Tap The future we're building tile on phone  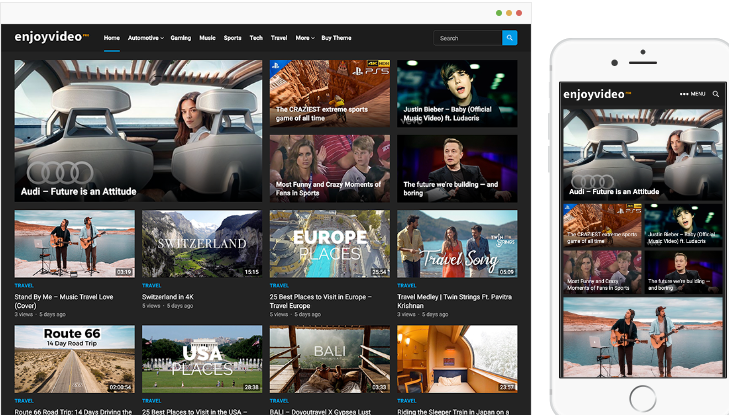pyautogui.click(x=683, y=272)
